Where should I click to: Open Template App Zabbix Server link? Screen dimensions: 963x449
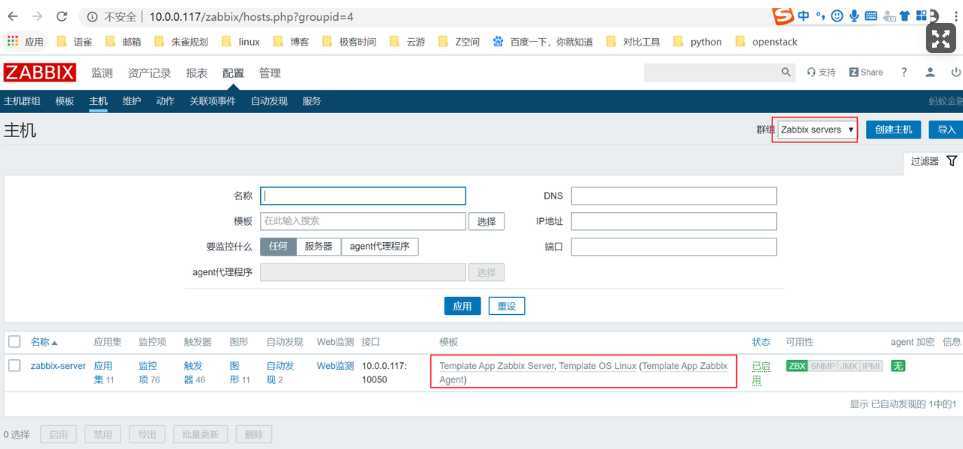tap(497, 366)
